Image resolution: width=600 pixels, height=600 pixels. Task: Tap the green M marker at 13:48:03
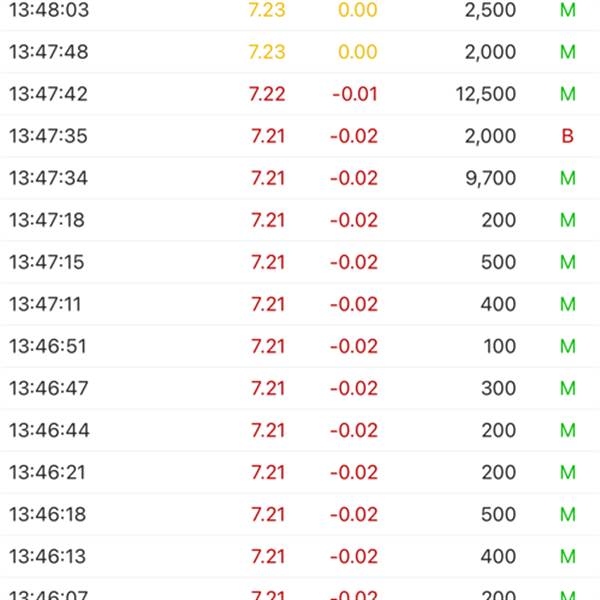pos(568,10)
